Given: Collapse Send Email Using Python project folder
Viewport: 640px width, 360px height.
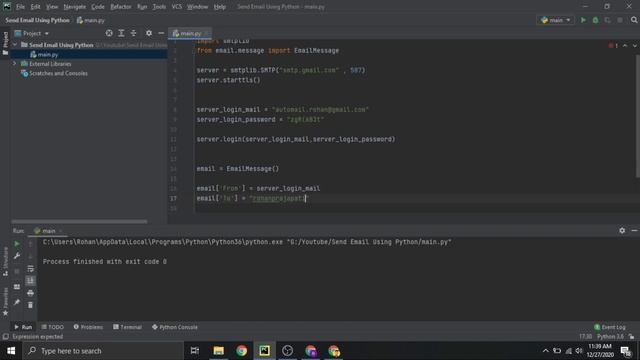Looking at the screenshot, I should 15,45.
